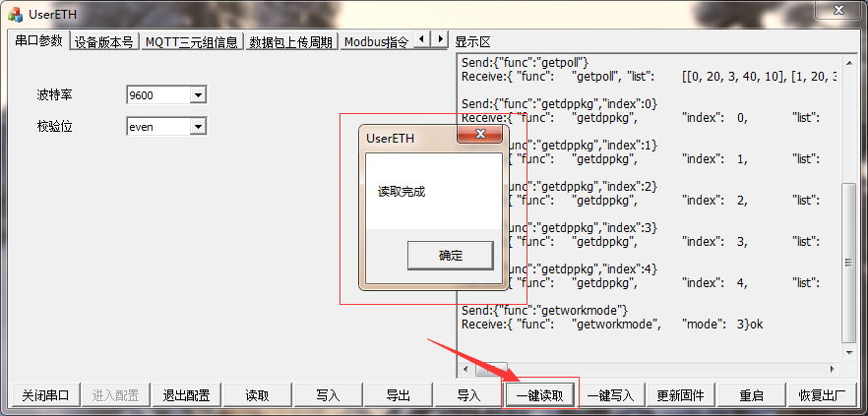Click the 一键写入 button

(x=610, y=395)
